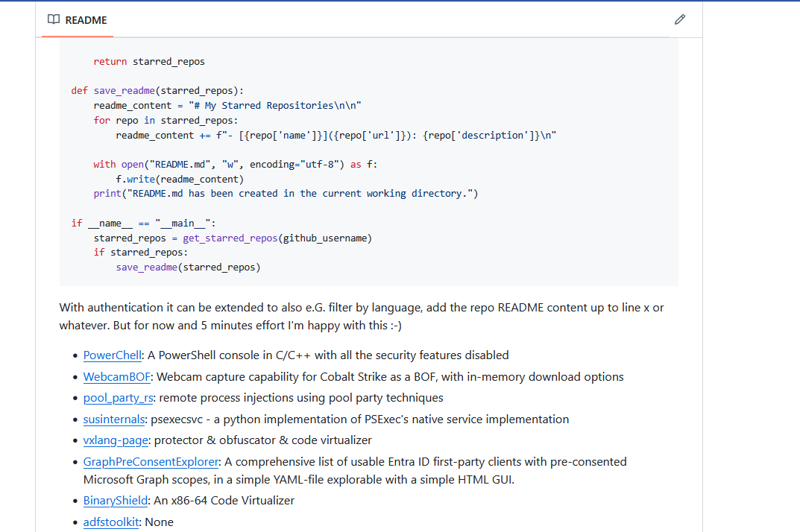Click description 'psexecsvc - a python implementation'
Screen dimensions: 800x532
(359, 419)
